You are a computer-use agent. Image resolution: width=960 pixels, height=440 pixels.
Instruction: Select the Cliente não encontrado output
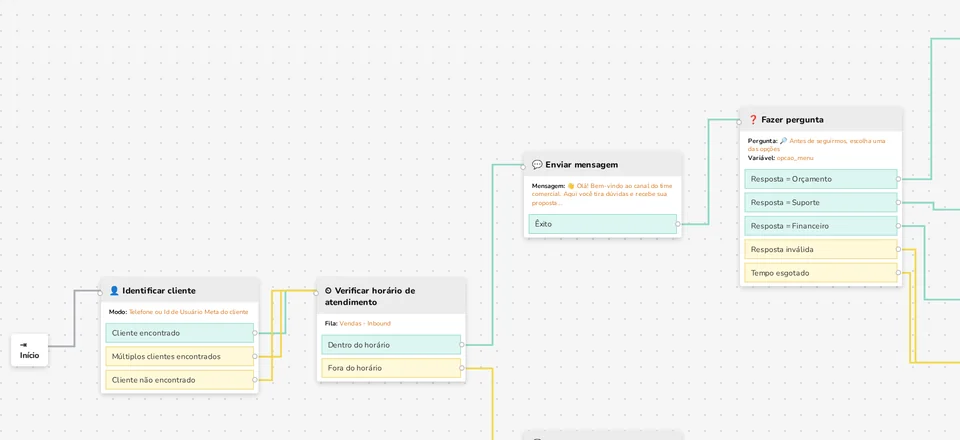coord(179,380)
